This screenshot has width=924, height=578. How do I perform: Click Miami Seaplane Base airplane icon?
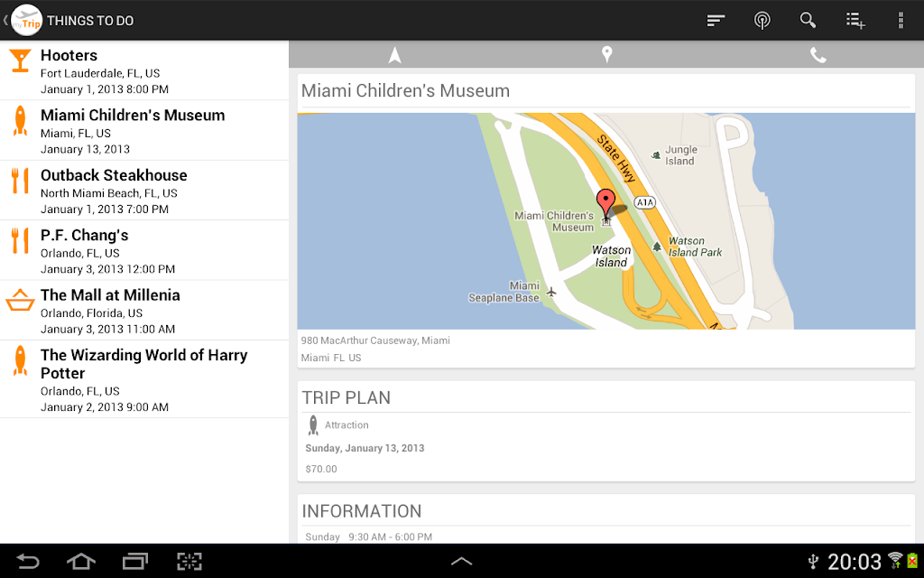coord(551,292)
